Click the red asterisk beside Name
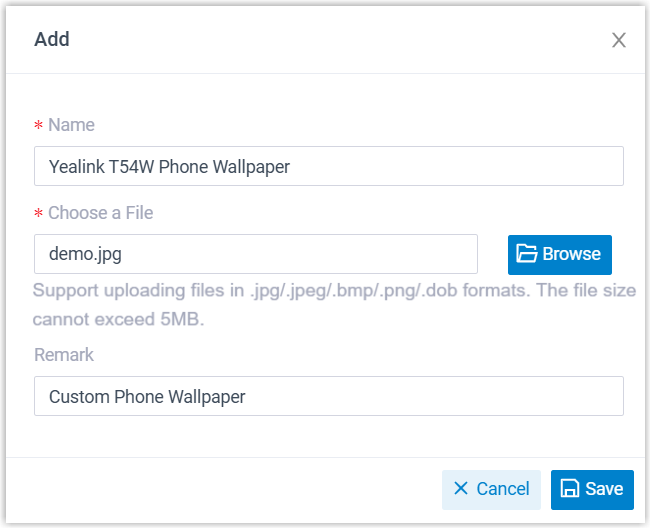The width and height of the screenshot is (651, 529). tap(39, 126)
